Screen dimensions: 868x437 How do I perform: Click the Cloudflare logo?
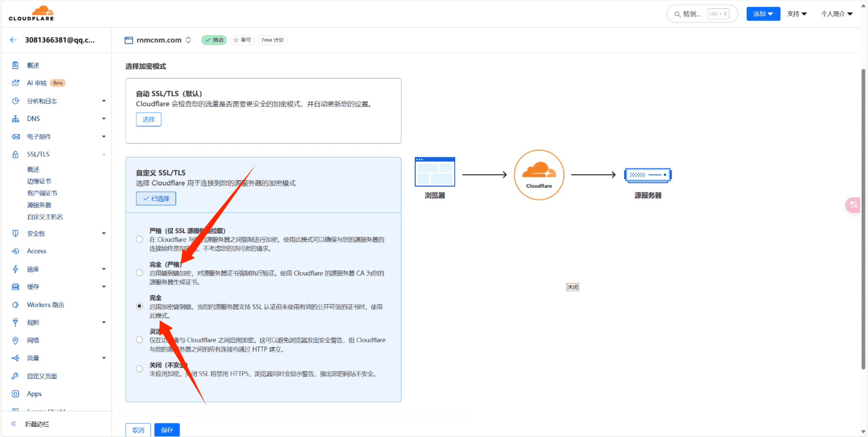(31, 13)
